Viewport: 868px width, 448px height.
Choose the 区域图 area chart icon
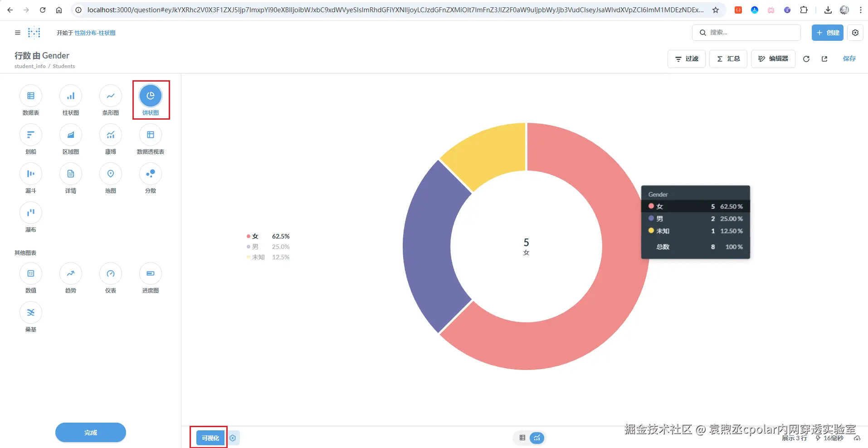pos(71,135)
